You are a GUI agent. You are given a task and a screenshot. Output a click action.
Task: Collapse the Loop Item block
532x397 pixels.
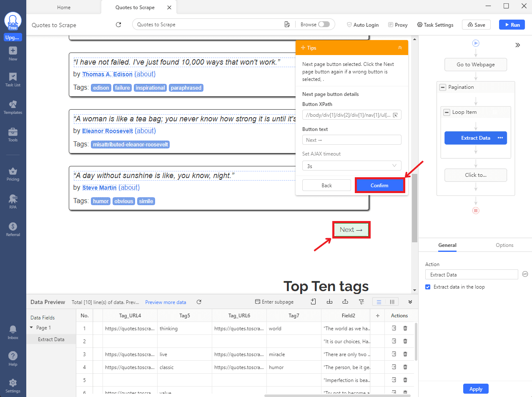point(447,112)
